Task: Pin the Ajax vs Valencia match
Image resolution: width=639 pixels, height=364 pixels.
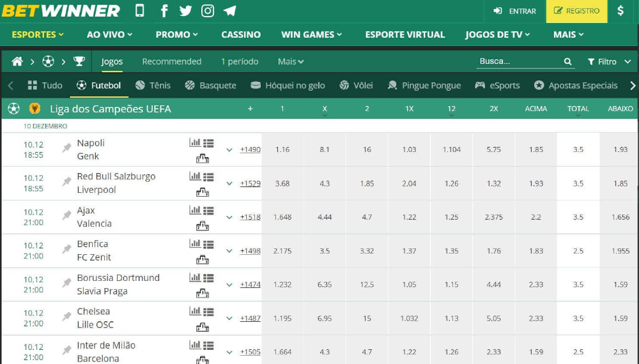Action: 66,216
